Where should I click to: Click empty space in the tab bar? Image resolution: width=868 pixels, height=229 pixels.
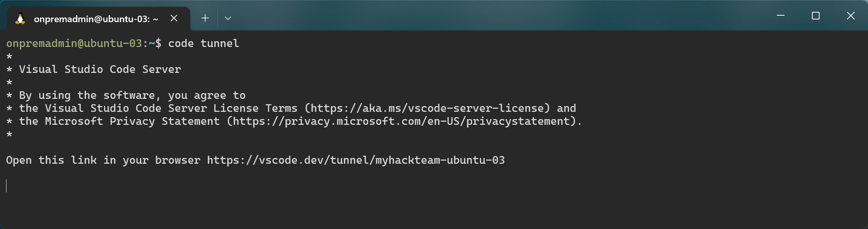pyautogui.click(x=496, y=18)
